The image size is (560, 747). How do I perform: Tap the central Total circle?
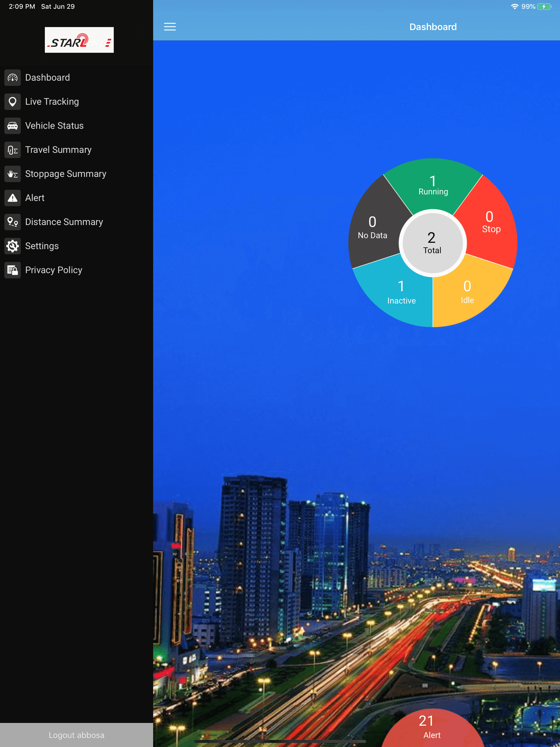(433, 243)
